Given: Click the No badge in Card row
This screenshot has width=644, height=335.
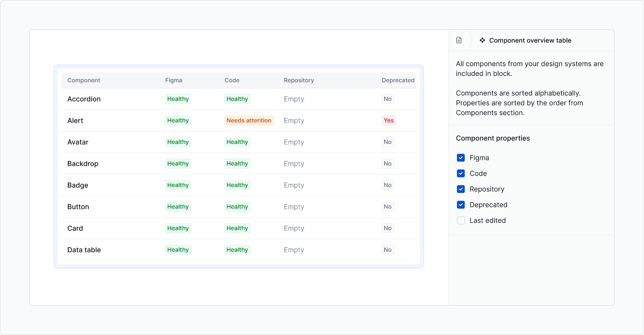Looking at the screenshot, I should [x=387, y=228].
